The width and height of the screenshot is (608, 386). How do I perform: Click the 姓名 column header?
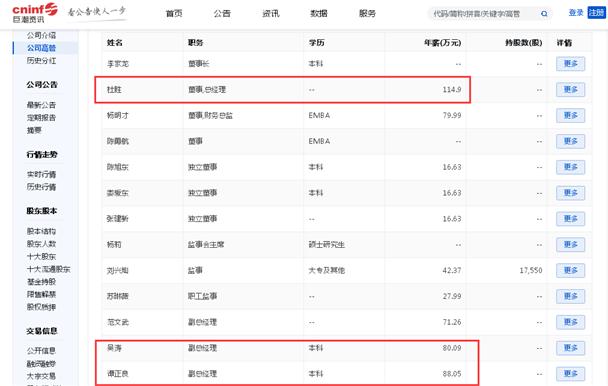(x=115, y=43)
